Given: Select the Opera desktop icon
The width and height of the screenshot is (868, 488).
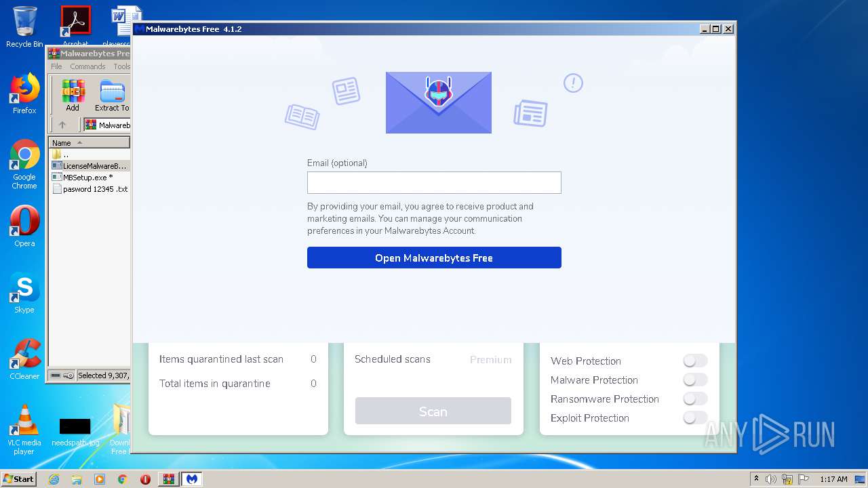Looking at the screenshot, I should 24,226.
